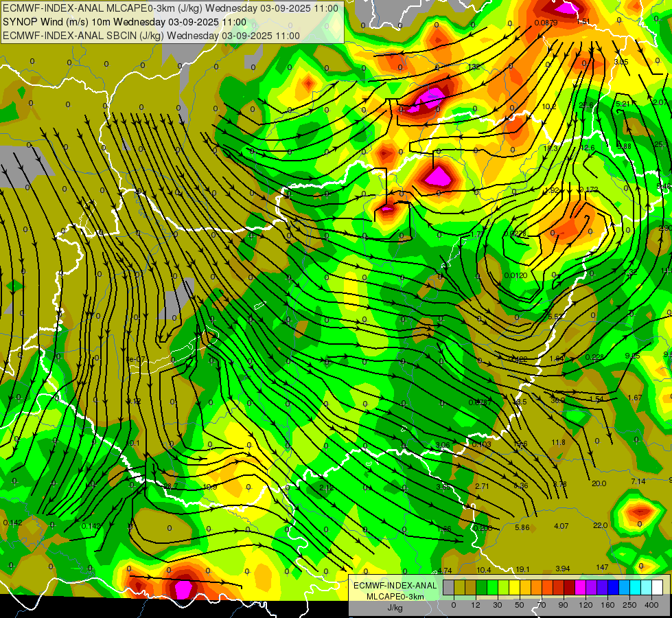Click the map value 5.53
Image resolution: width=672 pixels, height=618 pixels.
555,317
